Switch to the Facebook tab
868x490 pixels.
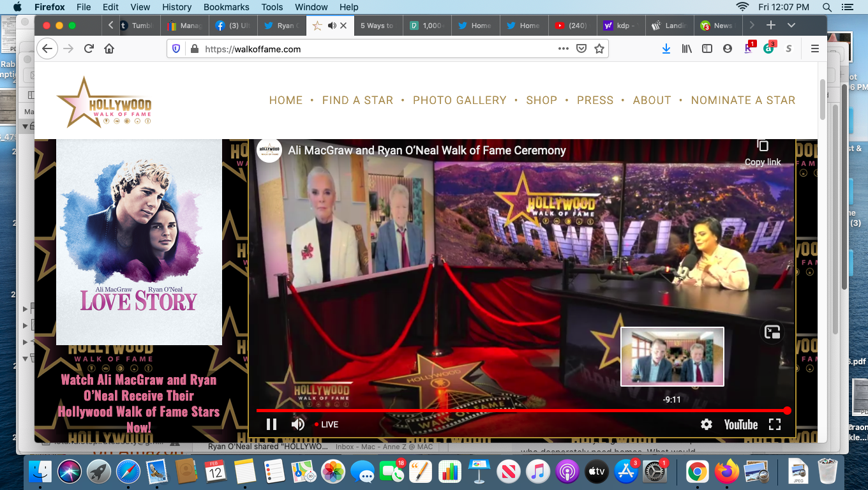(x=233, y=26)
